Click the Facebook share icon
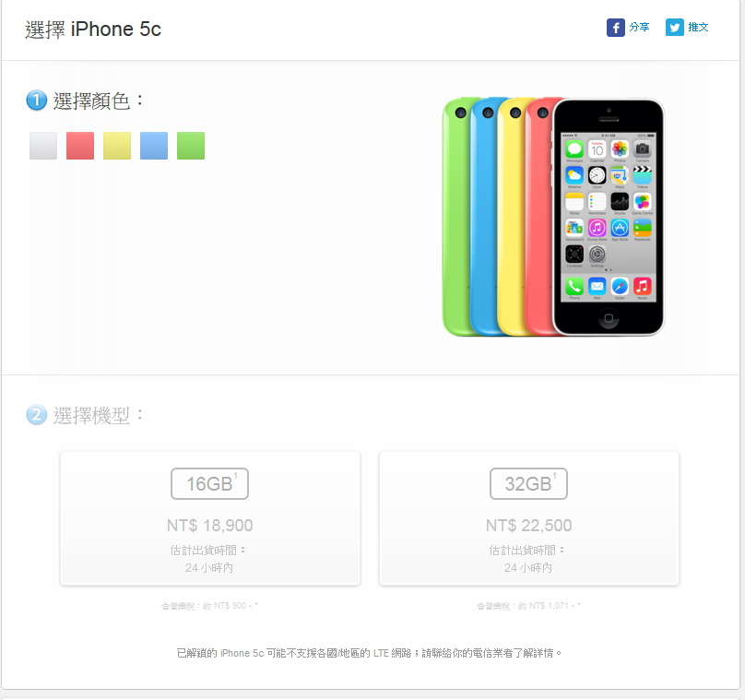The width and height of the screenshot is (745, 700). tap(615, 28)
